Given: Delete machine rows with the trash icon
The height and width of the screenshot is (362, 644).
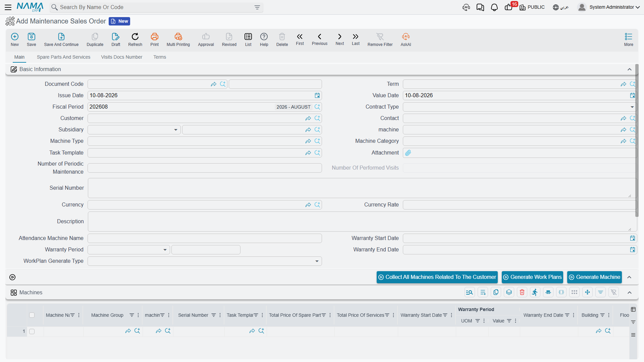Looking at the screenshot, I should tap(522, 292).
